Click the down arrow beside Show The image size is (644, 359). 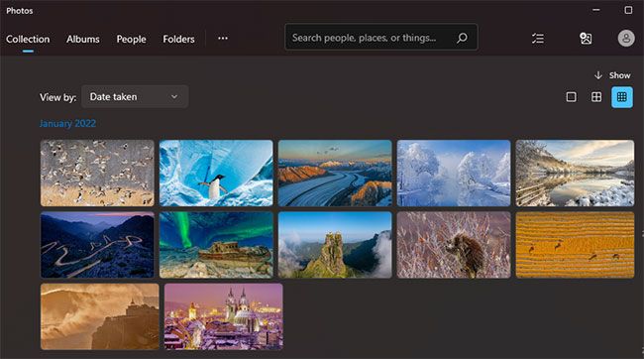(x=598, y=75)
